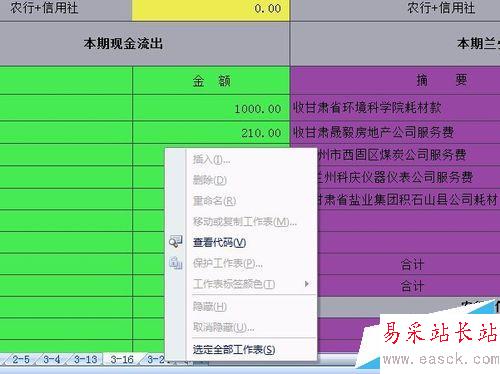Select top-left 农行+信用社 cell
500x374 pixels.
tap(66, 9)
